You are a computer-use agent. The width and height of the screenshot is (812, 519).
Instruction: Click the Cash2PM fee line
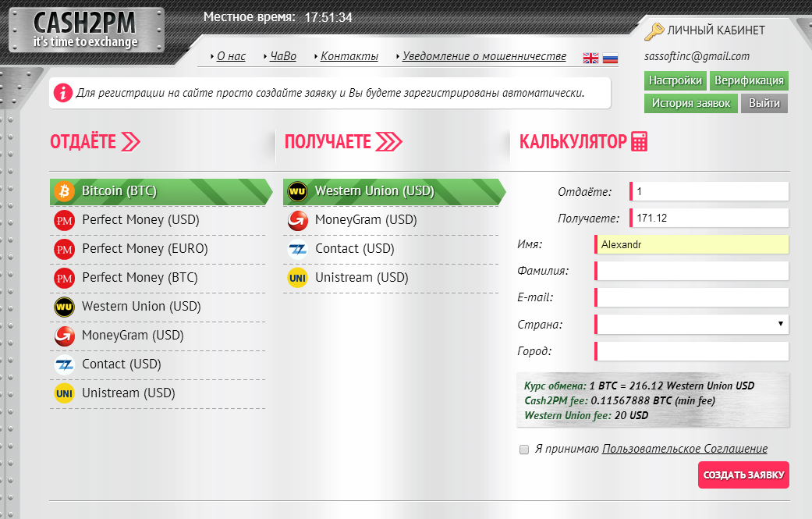(620, 401)
